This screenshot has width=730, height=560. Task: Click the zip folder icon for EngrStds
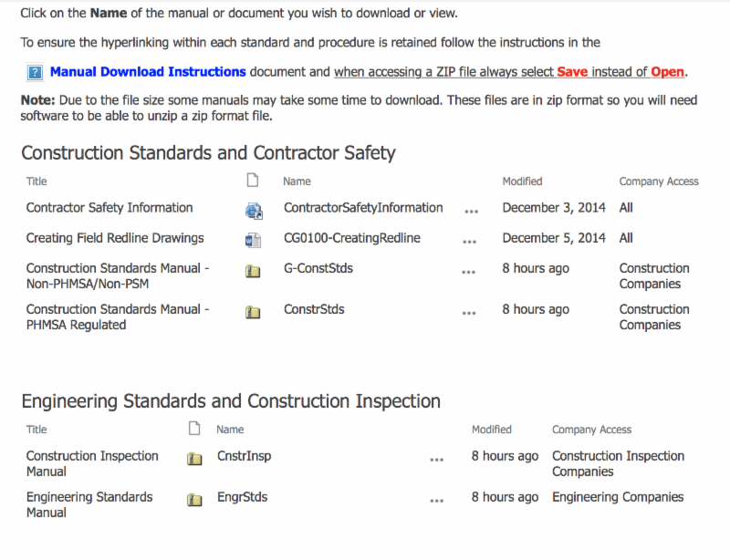click(x=194, y=499)
